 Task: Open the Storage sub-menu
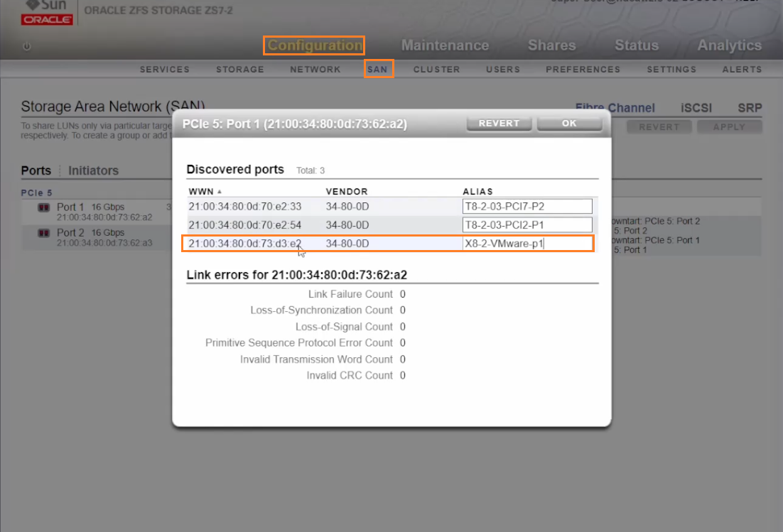[x=240, y=70]
